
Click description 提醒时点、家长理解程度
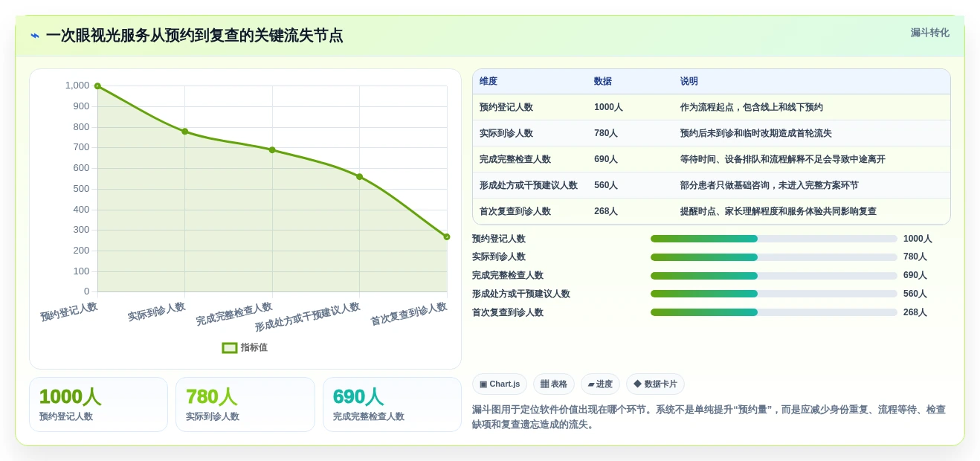[x=778, y=212]
